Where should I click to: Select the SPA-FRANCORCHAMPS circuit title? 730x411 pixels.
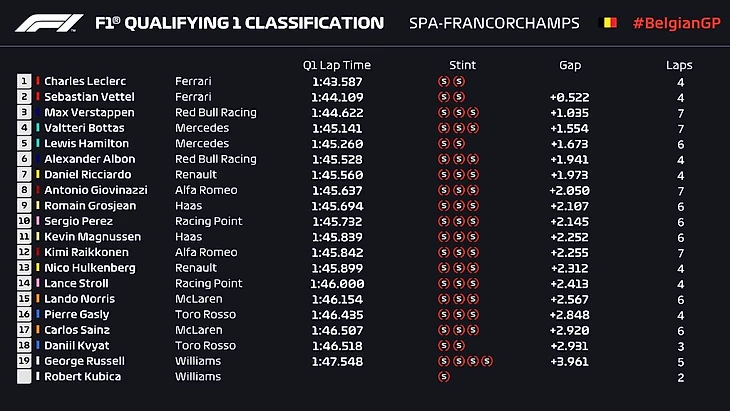(x=496, y=23)
